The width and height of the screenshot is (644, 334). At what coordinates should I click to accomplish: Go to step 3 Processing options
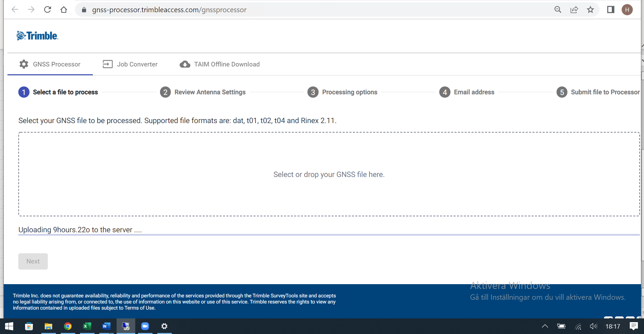(x=342, y=92)
